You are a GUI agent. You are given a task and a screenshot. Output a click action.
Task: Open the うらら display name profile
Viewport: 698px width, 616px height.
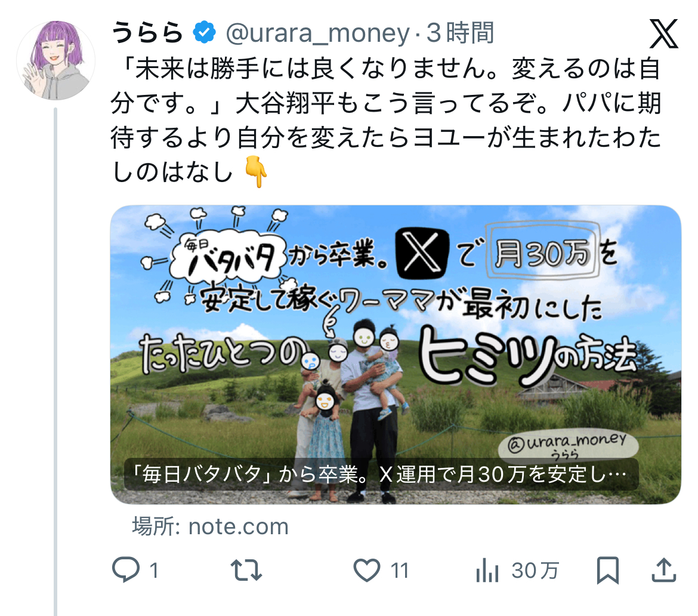click(x=147, y=32)
